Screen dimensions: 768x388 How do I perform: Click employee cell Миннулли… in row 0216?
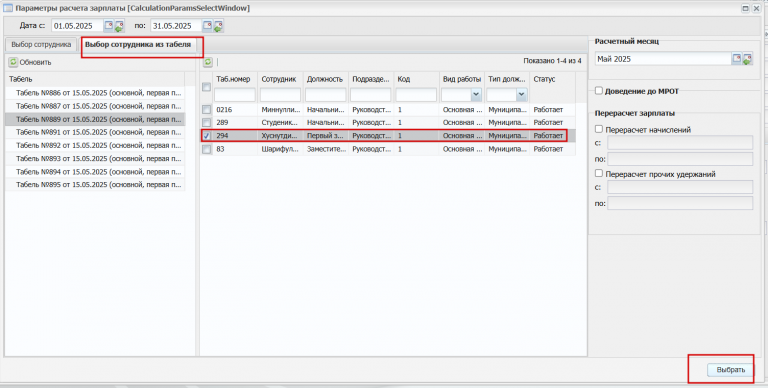(x=280, y=110)
